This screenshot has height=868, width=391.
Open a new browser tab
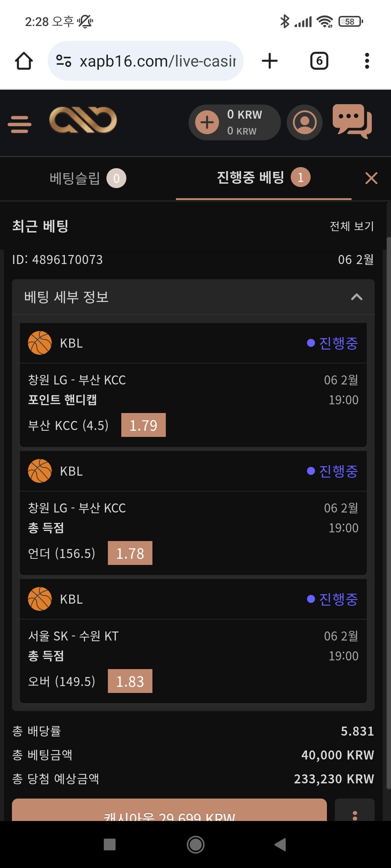pyautogui.click(x=270, y=61)
